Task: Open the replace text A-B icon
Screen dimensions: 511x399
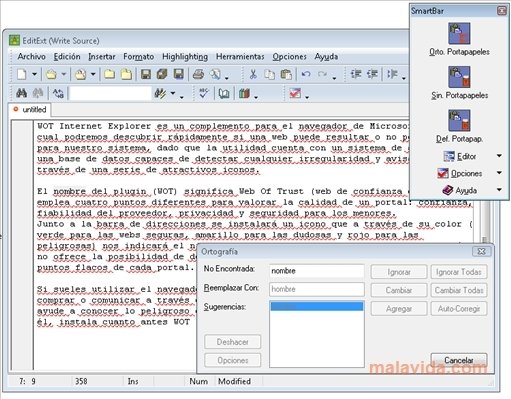Action: (x=58, y=93)
